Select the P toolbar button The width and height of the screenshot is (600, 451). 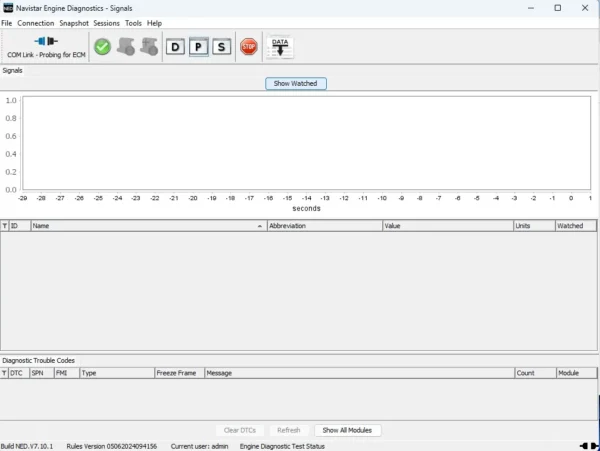pyautogui.click(x=199, y=47)
